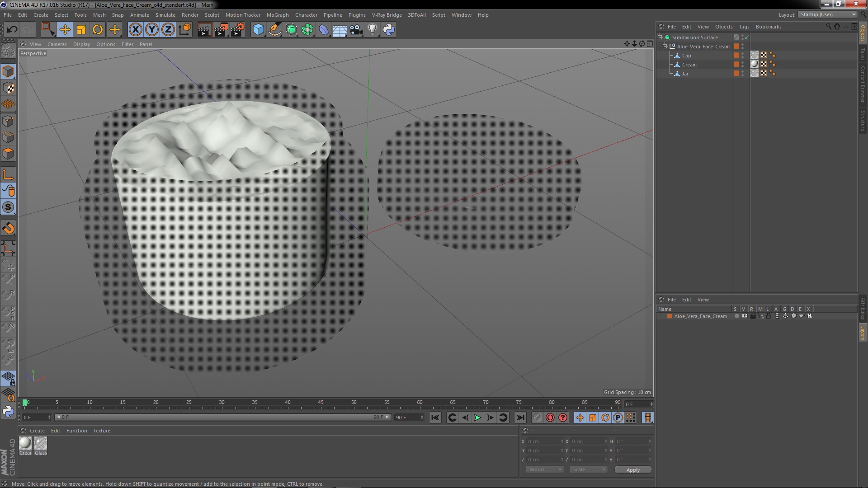The image size is (868, 488).
Task: Add a Camera object
Action: [356, 30]
